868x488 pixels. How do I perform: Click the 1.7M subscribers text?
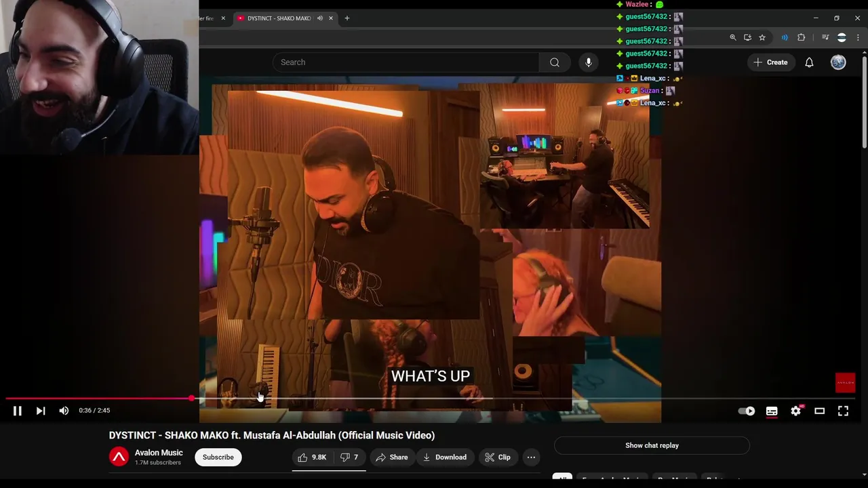pyautogui.click(x=158, y=463)
